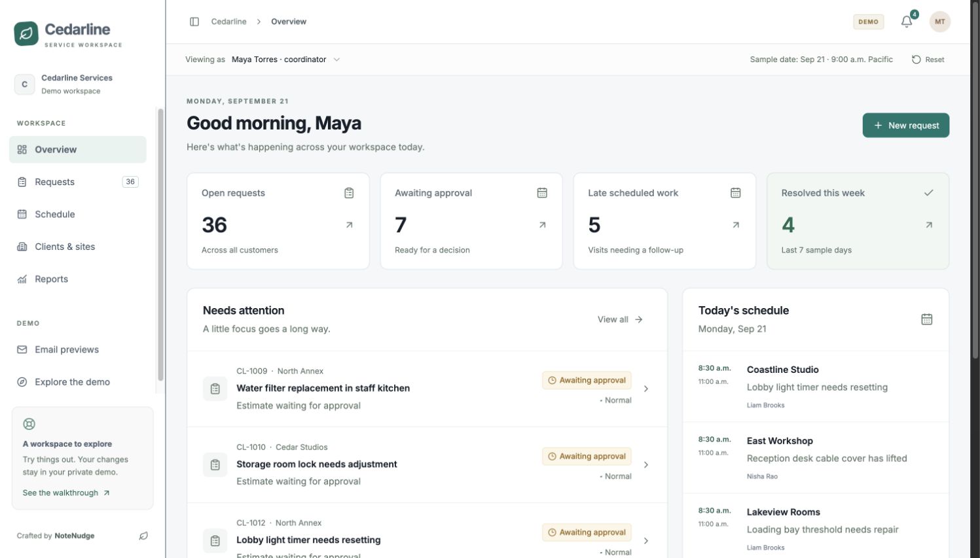Open Schedule in the sidebar
The width and height of the screenshot is (980, 558).
[78, 215]
